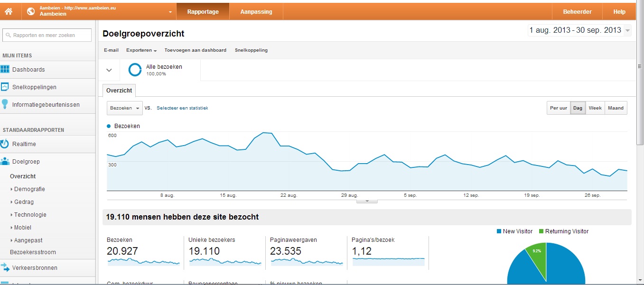Select the Per uur granularity button
This screenshot has height=285, width=644.
tap(559, 108)
